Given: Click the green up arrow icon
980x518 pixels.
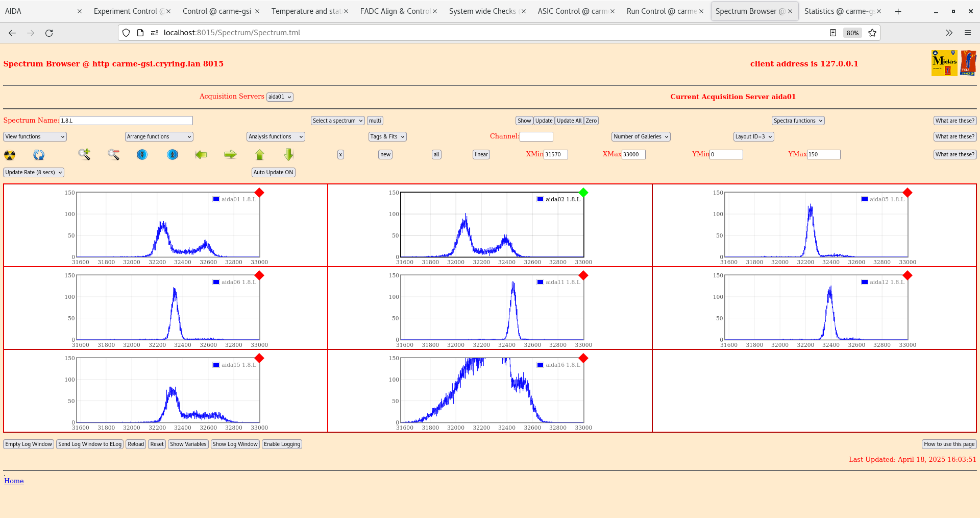Looking at the screenshot, I should click(x=260, y=154).
